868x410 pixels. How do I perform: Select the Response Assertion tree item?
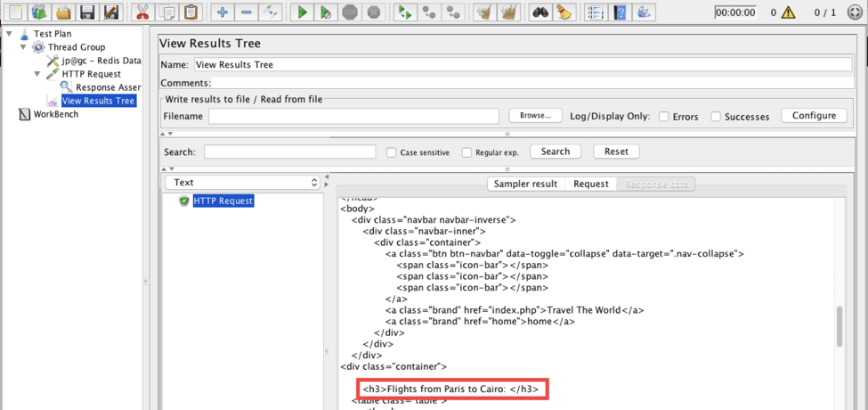(x=109, y=87)
